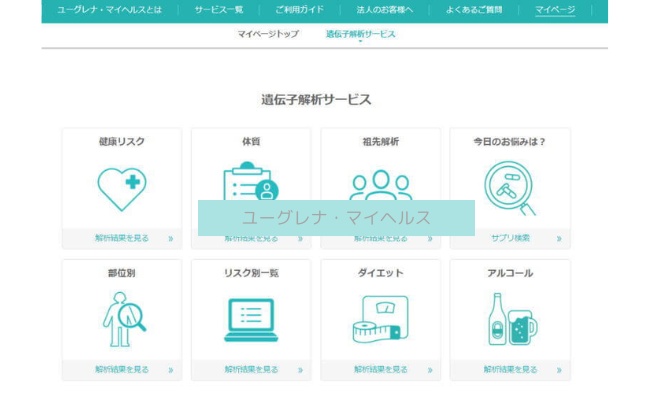Open the よくあるご質問 menu item

pos(474,10)
